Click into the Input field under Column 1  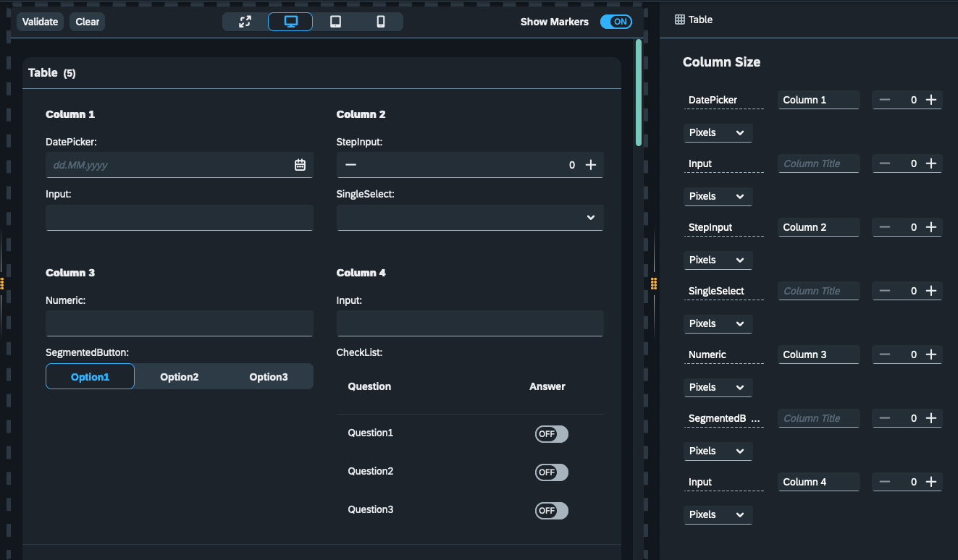tap(179, 217)
